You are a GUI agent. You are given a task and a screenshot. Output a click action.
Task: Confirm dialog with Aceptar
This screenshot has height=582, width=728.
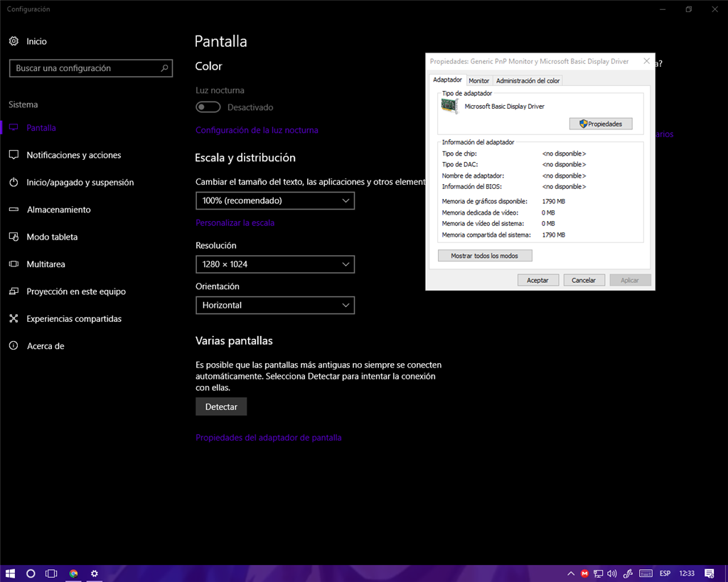(x=537, y=280)
